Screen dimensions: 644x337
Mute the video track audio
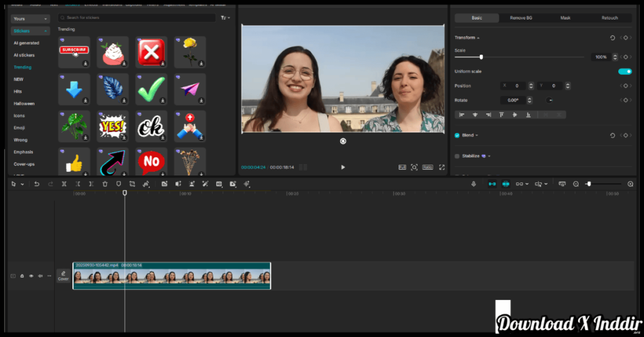(x=40, y=276)
